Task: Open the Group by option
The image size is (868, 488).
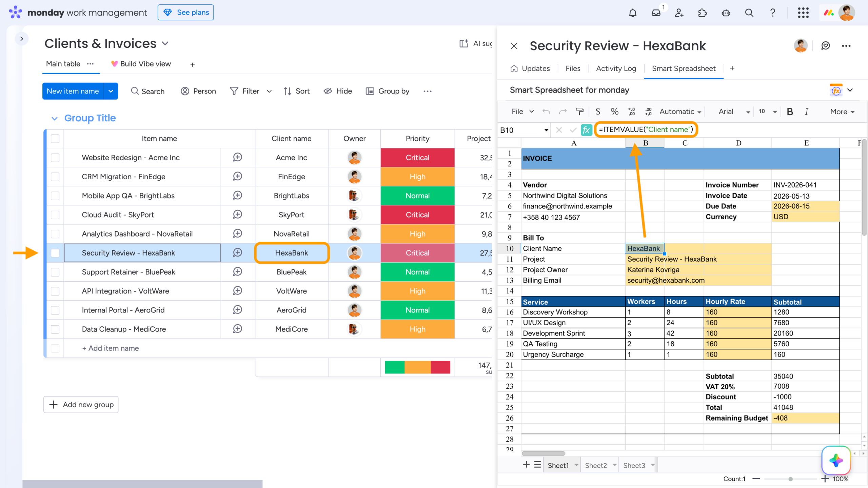Action: coord(388,91)
